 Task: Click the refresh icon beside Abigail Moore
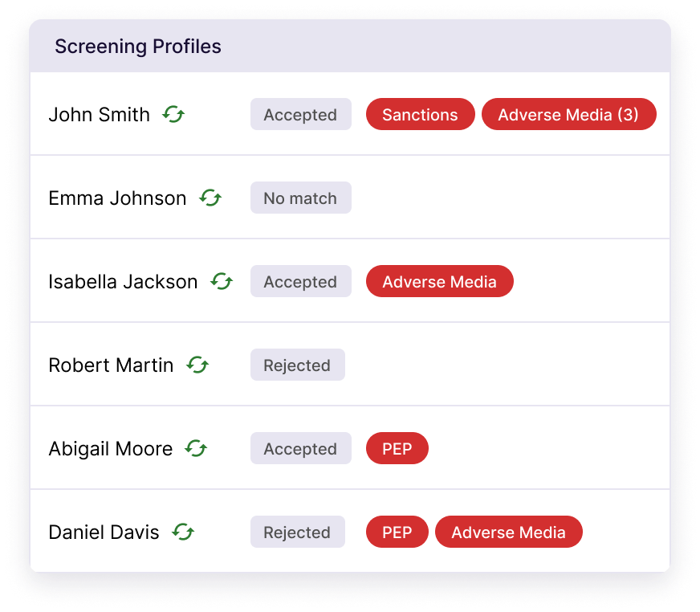(196, 449)
